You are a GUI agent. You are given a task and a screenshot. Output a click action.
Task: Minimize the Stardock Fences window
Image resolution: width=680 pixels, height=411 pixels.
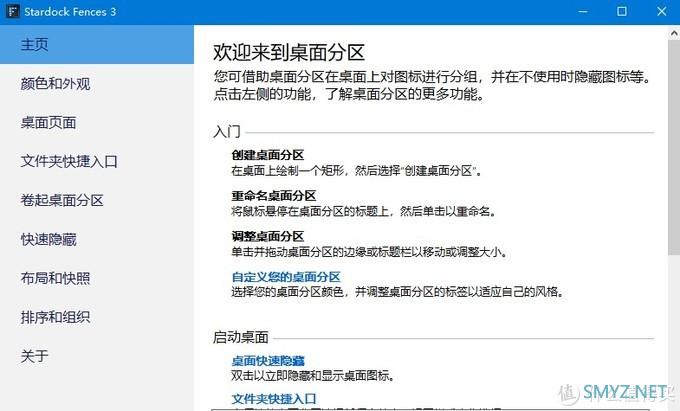pyautogui.click(x=583, y=11)
